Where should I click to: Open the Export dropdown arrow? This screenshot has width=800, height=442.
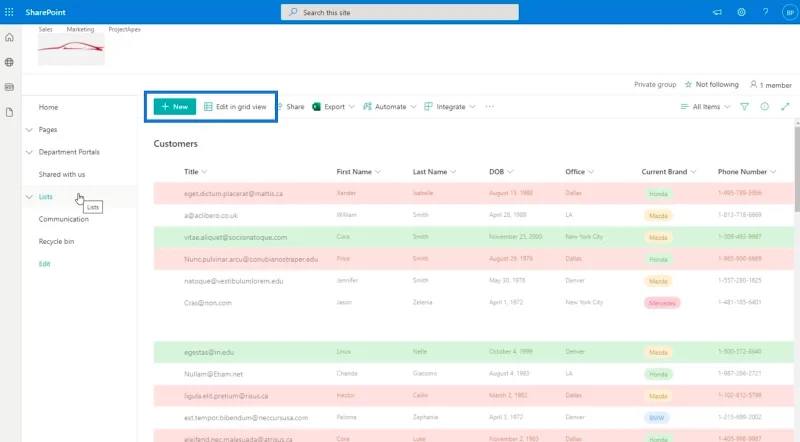coord(352,107)
